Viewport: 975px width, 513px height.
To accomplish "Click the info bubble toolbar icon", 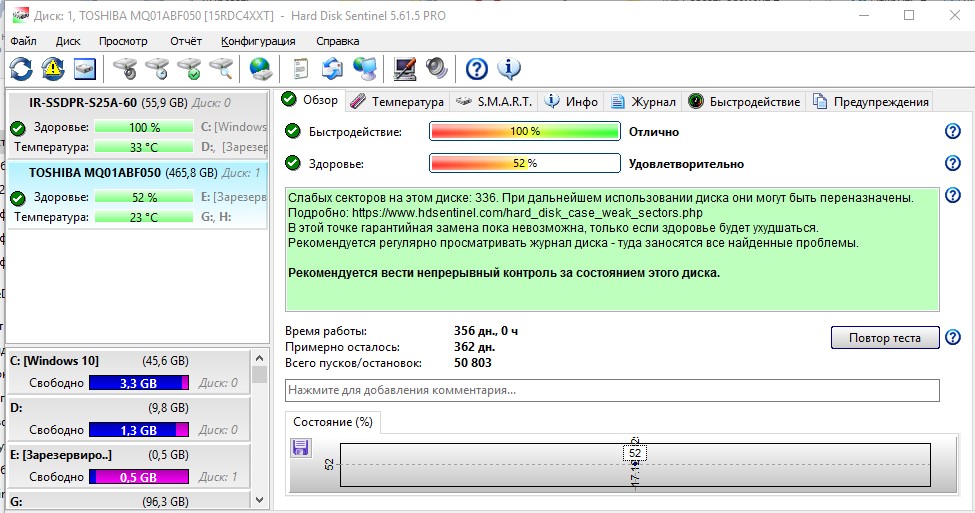I will click(x=509, y=68).
